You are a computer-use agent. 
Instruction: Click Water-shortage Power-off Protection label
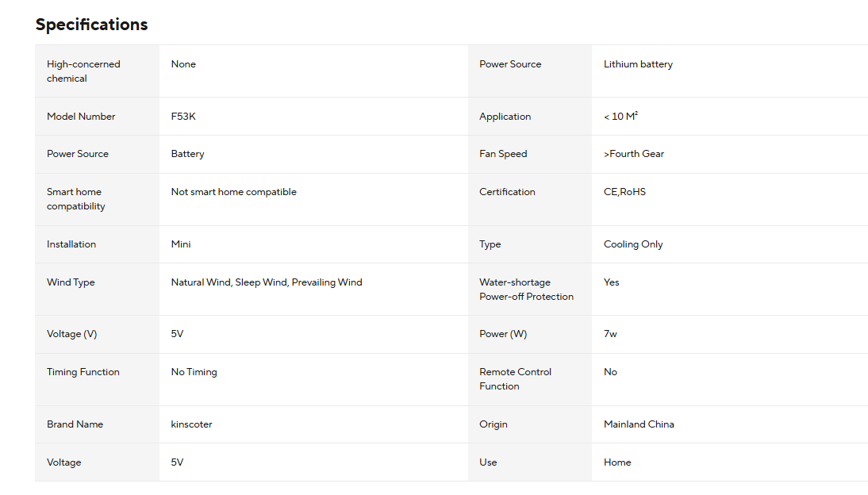pos(527,289)
